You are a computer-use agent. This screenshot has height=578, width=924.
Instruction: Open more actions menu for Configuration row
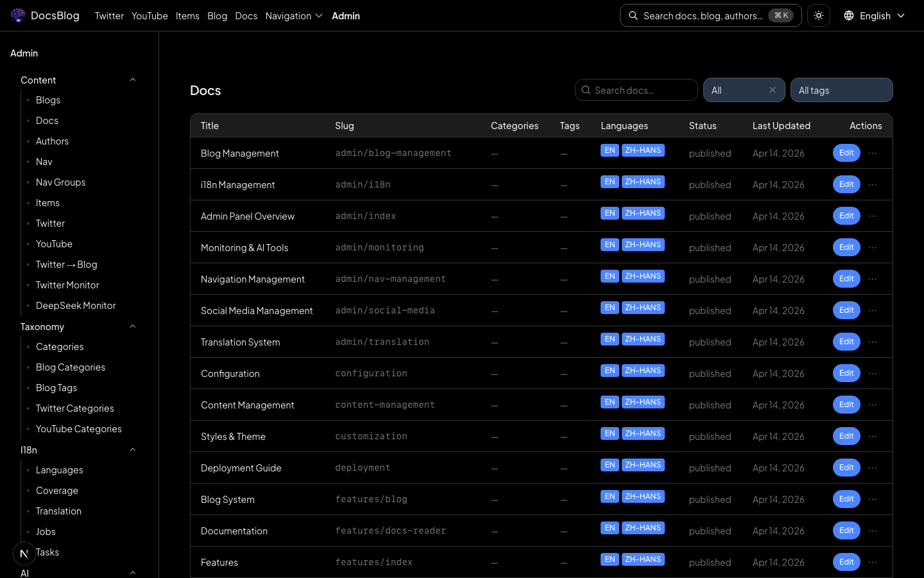(873, 373)
